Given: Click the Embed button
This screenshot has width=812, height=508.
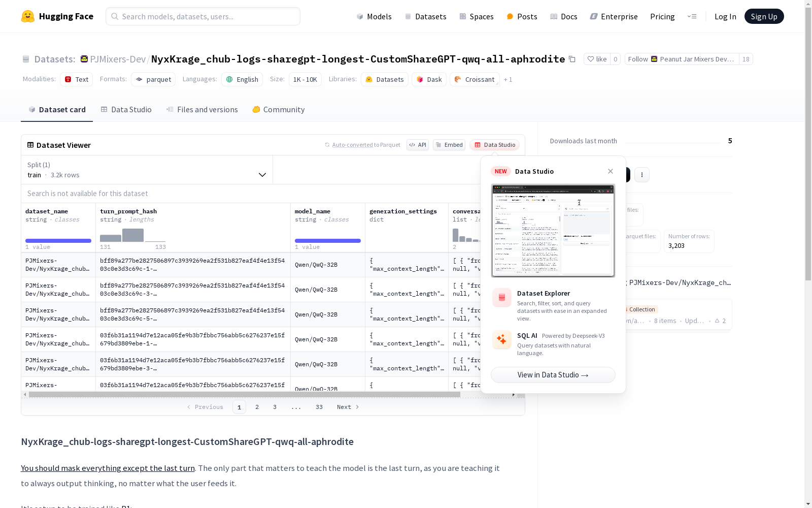Looking at the screenshot, I should [x=449, y=145].
